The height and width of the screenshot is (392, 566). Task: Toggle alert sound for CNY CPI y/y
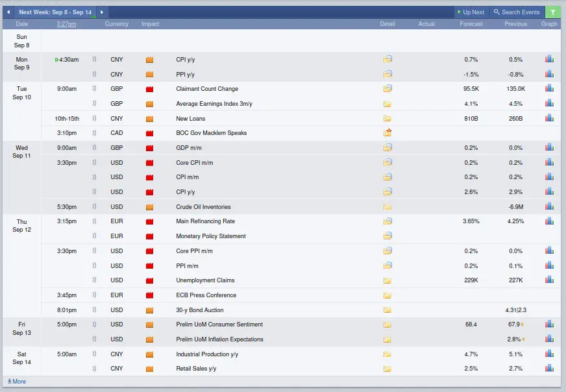94,59
